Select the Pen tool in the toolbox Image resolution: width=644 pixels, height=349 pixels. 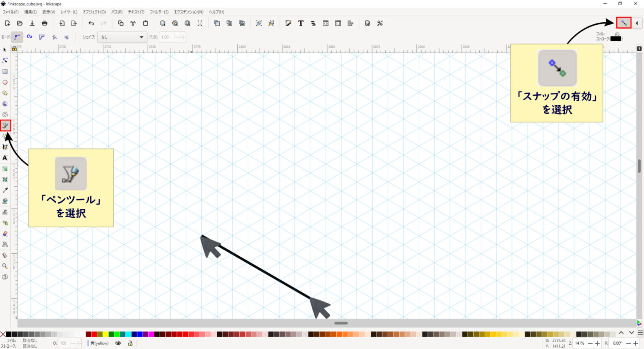[x=5, y=125]
